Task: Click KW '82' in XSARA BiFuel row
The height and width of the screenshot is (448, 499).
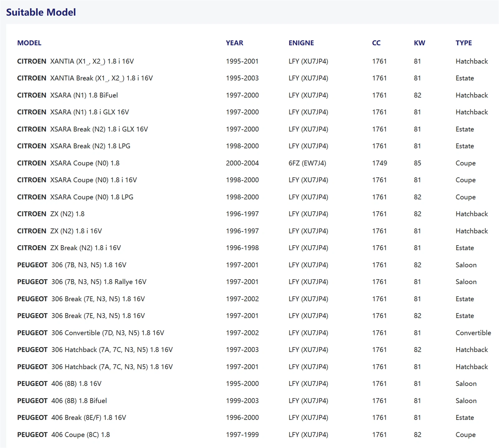Action: 418,95
